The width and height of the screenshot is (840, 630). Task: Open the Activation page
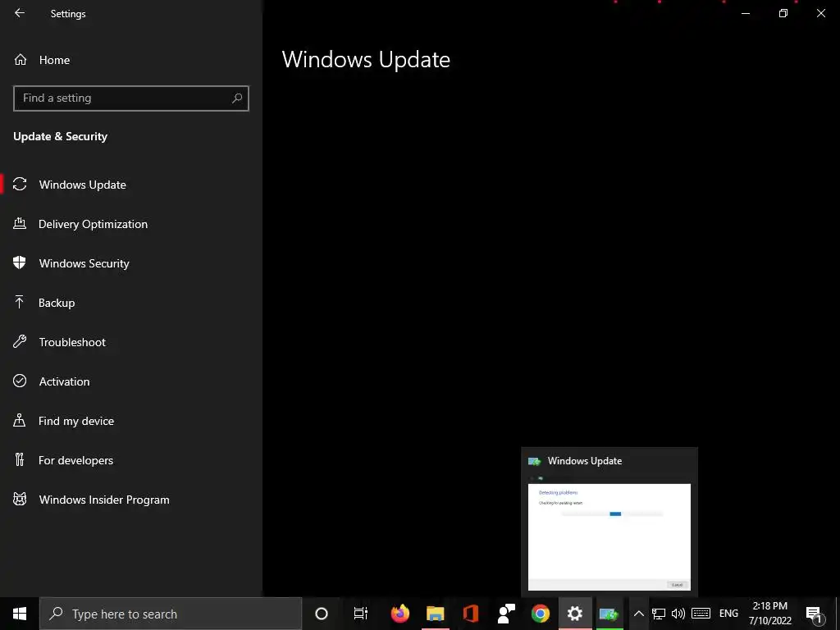point(131,381)
